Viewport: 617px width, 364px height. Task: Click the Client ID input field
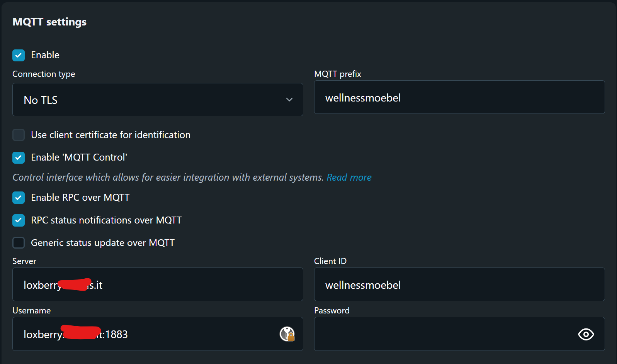click(459, 284)
